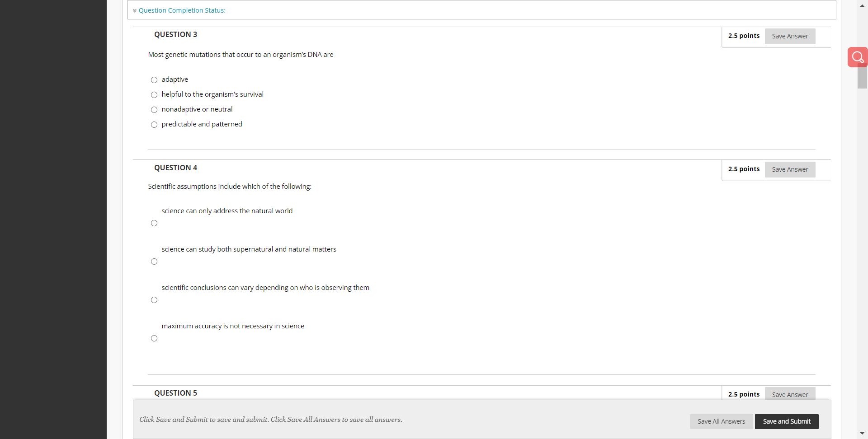The width and height of the screenshot is (868, 439).
Task: Choose 'predictable and patterned' as the answer
Action: 154,125
